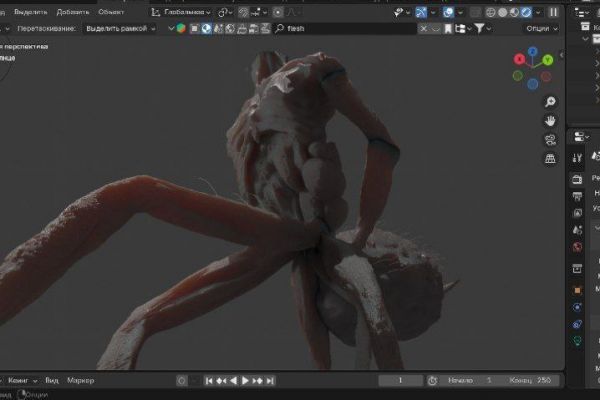
Task: Open the Маркер menu in the timeline
Action: pyautogui.click(x=82, y=381)
